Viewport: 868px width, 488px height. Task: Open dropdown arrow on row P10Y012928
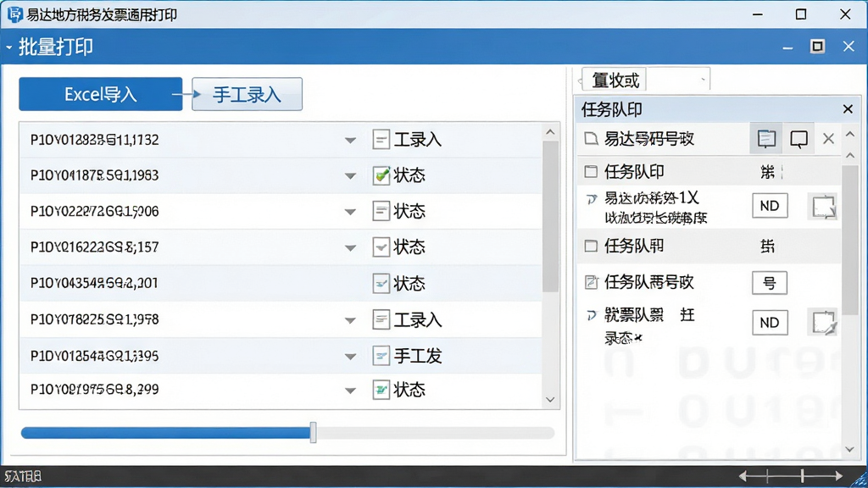(350, 141)
